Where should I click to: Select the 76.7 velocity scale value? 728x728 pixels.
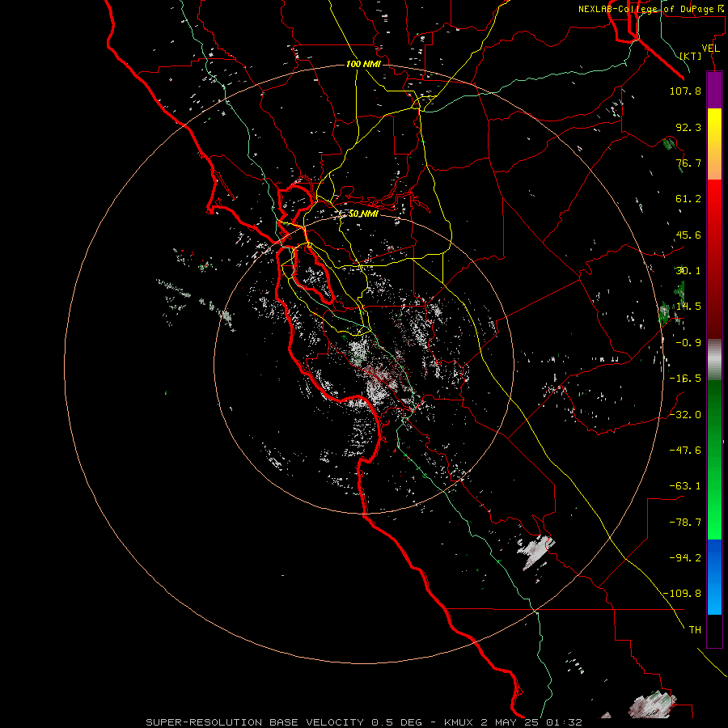[688, 163]
